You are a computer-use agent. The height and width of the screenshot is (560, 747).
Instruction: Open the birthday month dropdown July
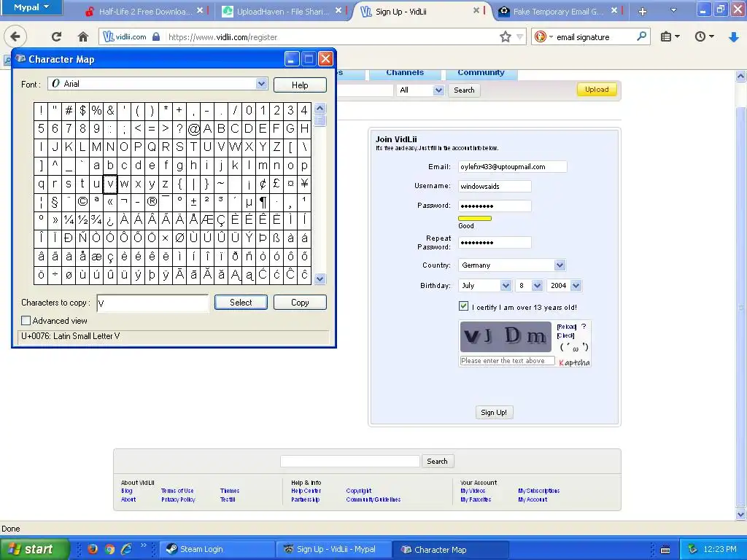(506, 286)
